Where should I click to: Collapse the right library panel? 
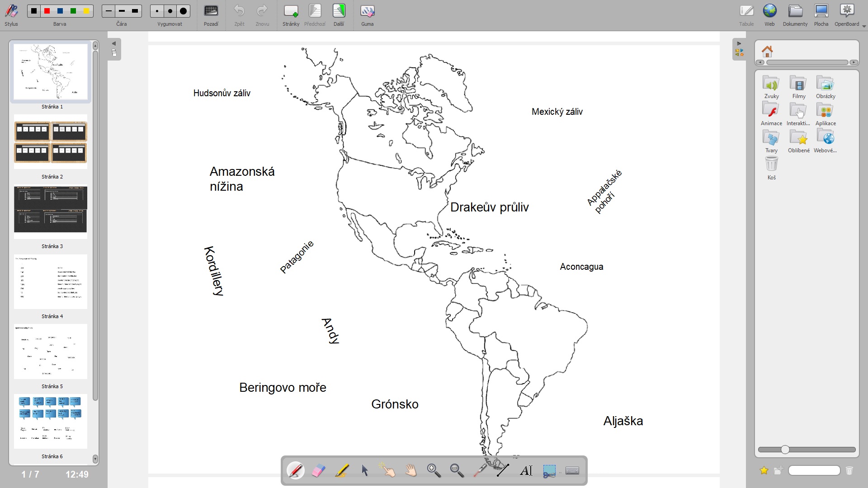pos(740,49)
